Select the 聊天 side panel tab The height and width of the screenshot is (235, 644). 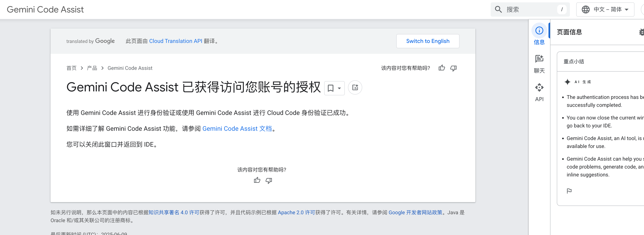point(539,64)
